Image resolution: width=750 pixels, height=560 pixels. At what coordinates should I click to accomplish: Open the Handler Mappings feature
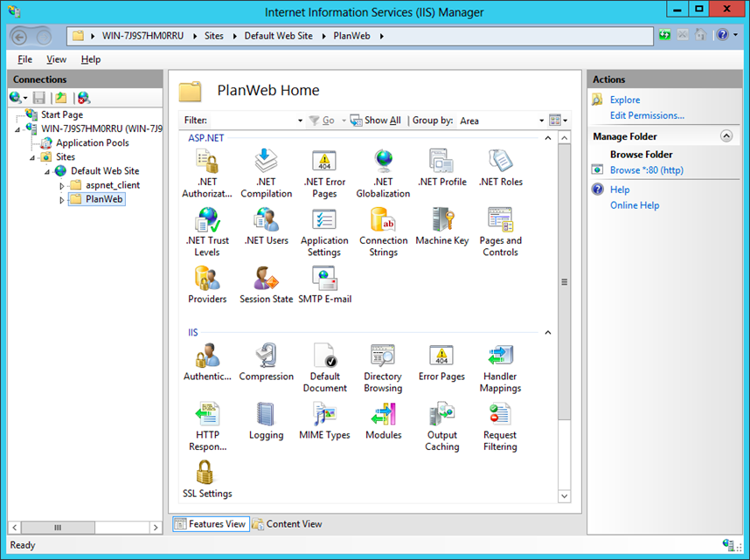[x=501, y=367]
